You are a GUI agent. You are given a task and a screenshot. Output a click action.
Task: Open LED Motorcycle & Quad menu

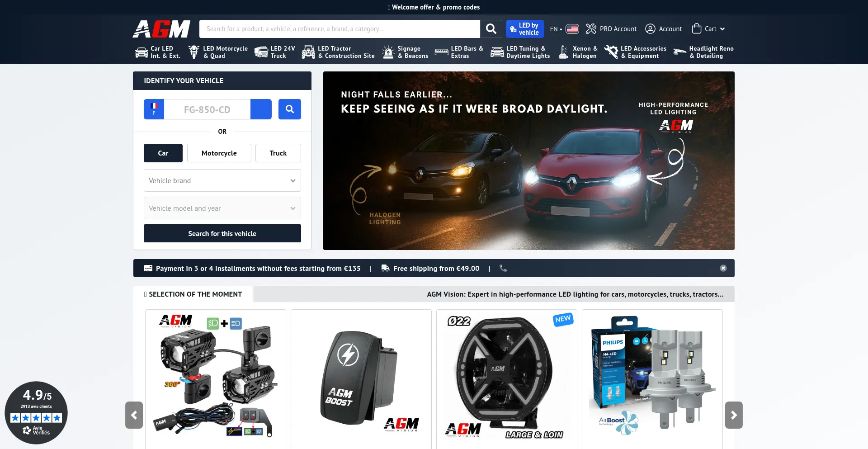pyautogui.click(x=218, y=52)
